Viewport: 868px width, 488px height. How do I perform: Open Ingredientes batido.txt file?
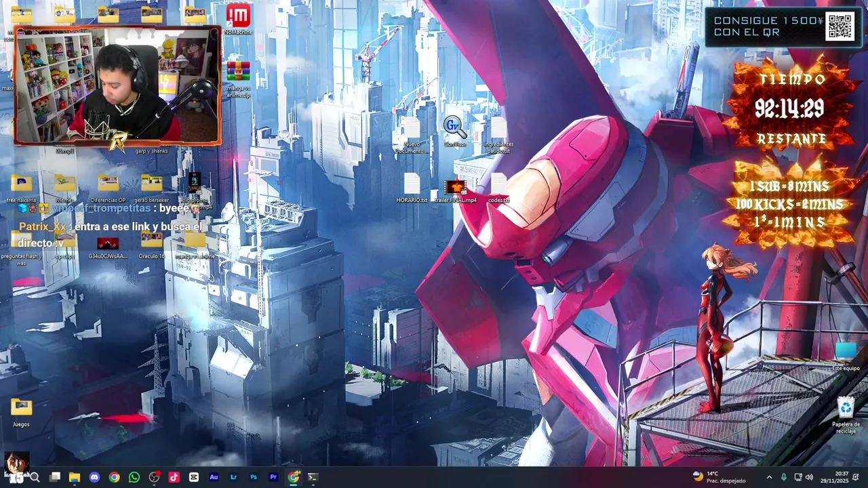[498, 134]
